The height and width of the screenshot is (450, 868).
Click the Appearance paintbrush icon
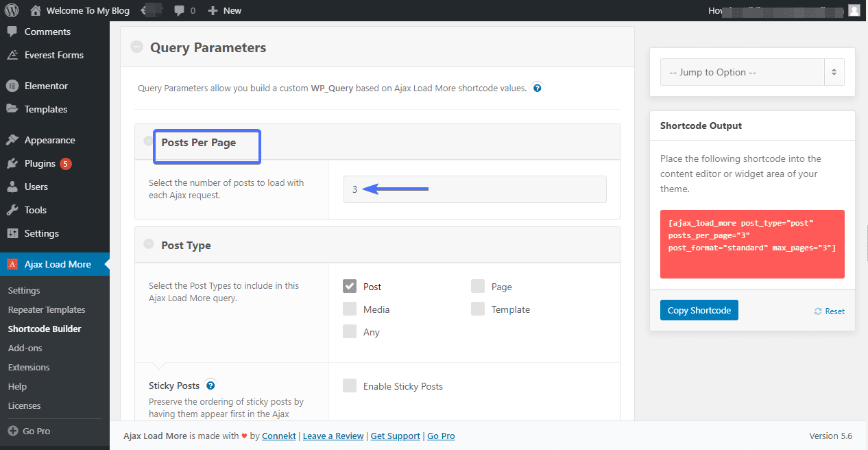(12, 140)
